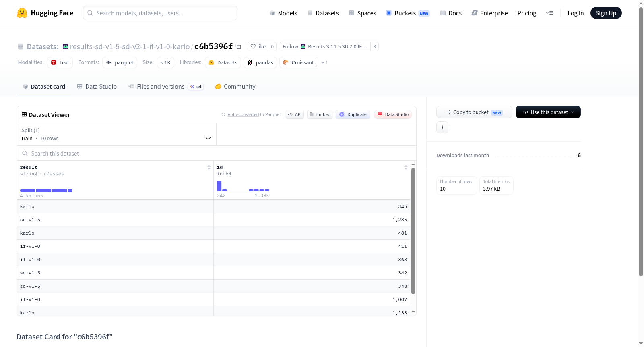
Task: Open Buckets in the navbar
Action: click(408, 13)
